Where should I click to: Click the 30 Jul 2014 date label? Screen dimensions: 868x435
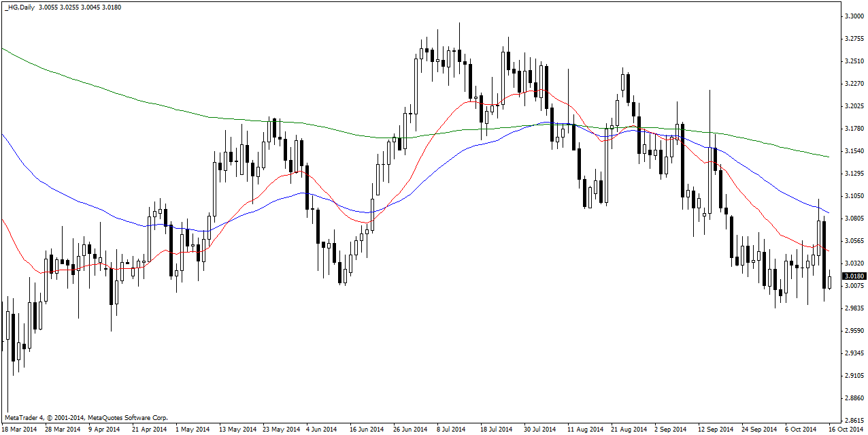pyautogui.click(x=541, y=430)
